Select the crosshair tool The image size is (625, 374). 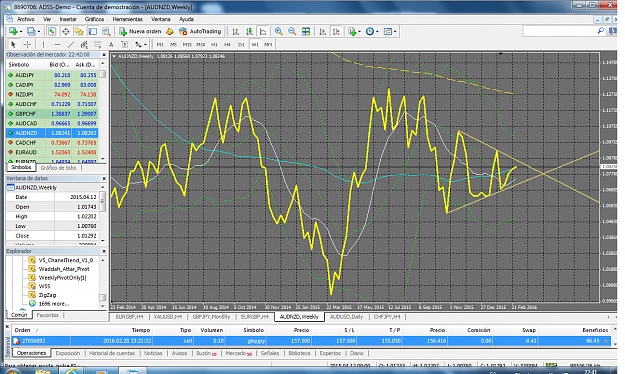27,44
